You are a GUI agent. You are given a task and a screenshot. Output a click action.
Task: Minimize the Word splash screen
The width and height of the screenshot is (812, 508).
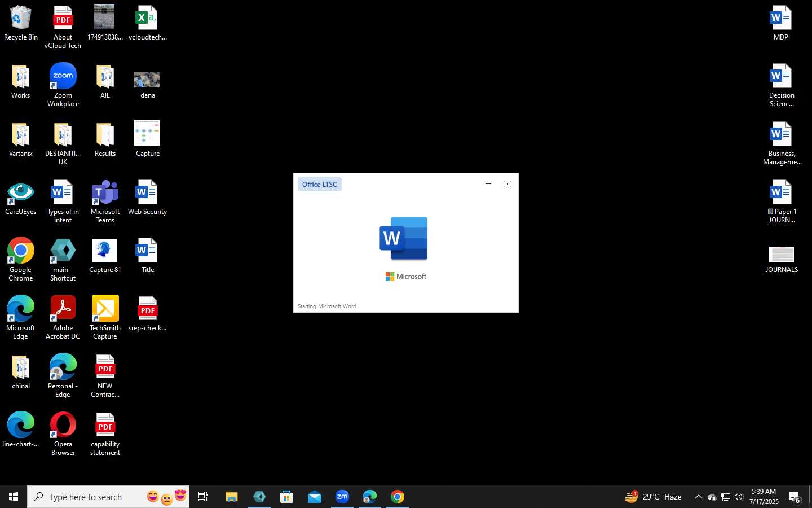coord(488,184)
